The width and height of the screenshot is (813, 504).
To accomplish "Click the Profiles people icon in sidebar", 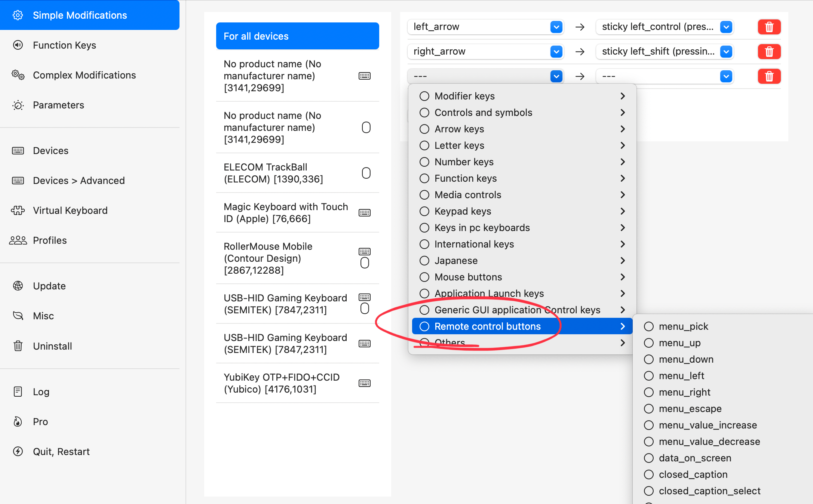I will [18, 240].
